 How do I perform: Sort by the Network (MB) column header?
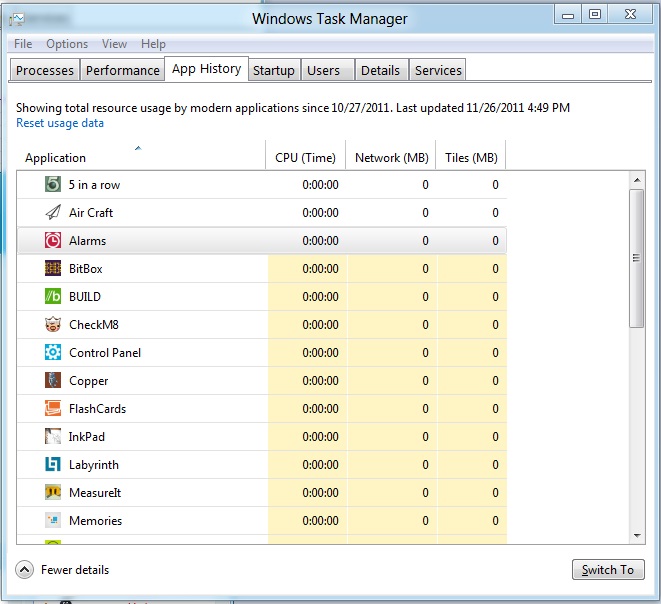pyautogui.click(x=391, y=155)
